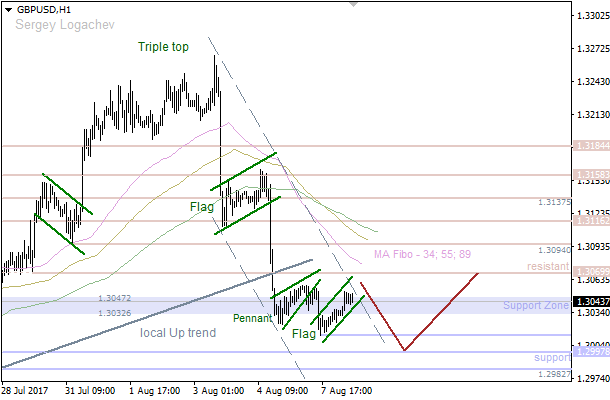This screenshot has height=400, width=610.
Task: Select the local Up trend label
Action: tap(178, 332)
